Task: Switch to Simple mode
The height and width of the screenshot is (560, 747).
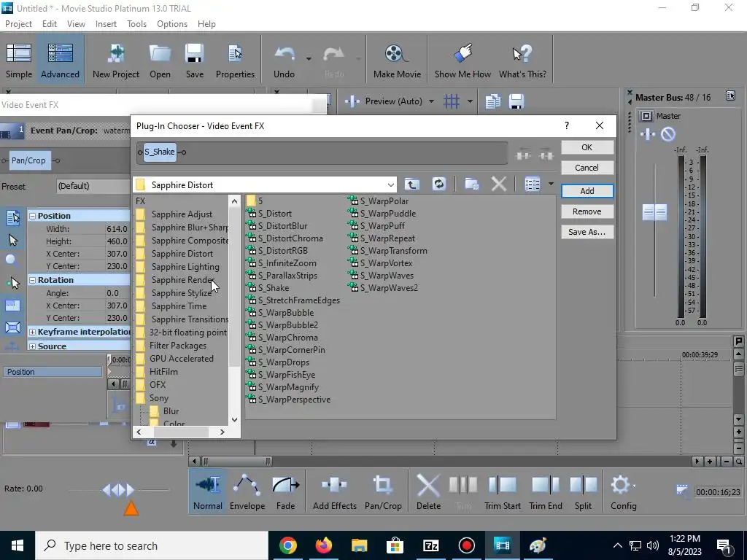Action: 19,60
